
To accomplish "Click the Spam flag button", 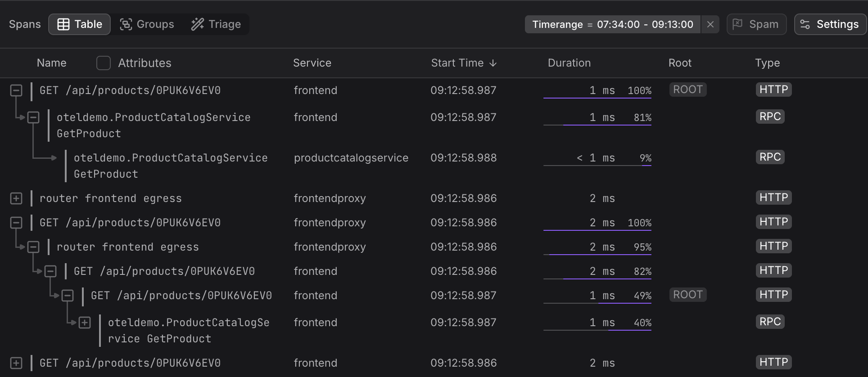I will tap(756, 24).
